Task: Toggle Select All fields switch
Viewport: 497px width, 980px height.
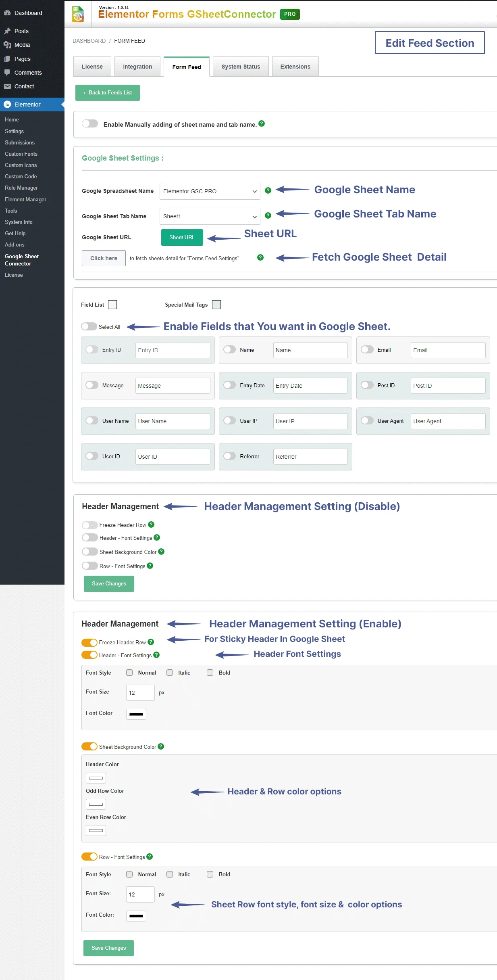Action: 89,326
